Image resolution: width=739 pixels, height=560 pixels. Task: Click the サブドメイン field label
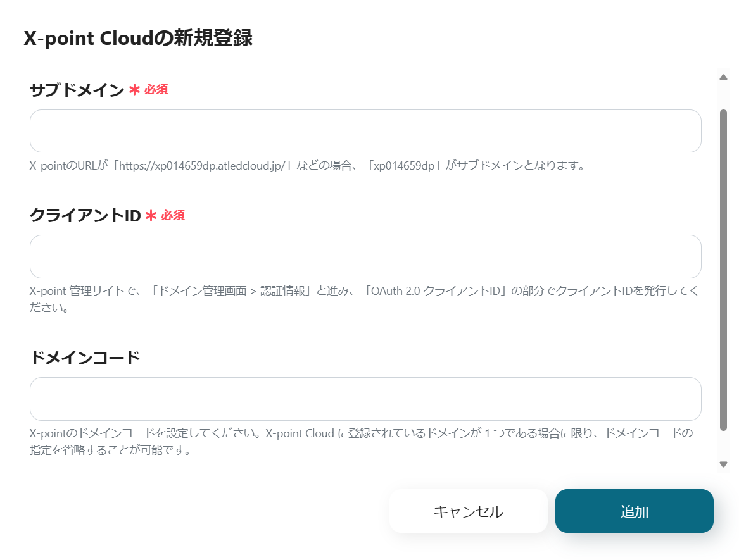(77, 90)
